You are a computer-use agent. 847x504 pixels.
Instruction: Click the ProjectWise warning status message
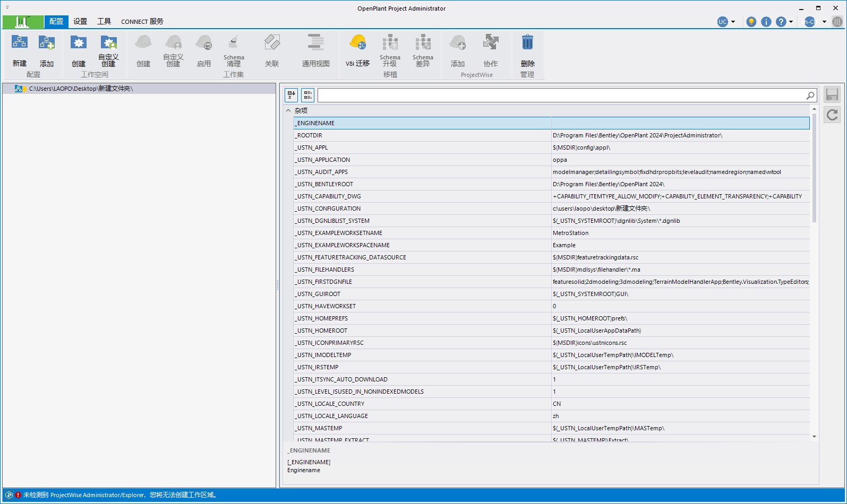click(x=121, y=495)
